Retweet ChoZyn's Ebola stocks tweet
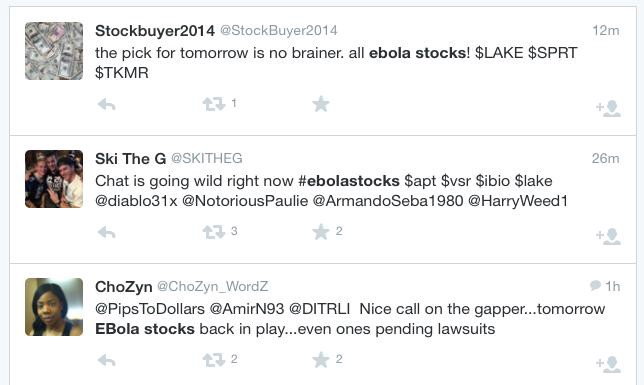This screenshot has width=644, height=385. [214, 360]
